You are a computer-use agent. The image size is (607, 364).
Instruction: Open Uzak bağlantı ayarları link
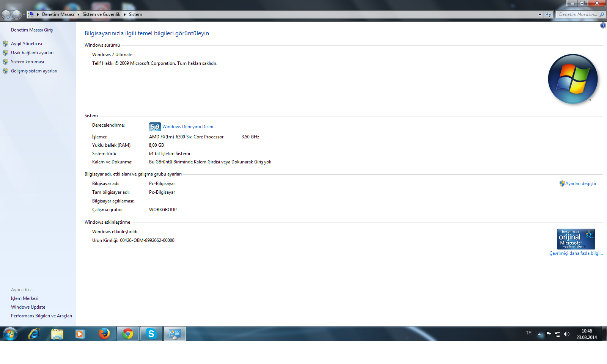[x=32, y=53]
